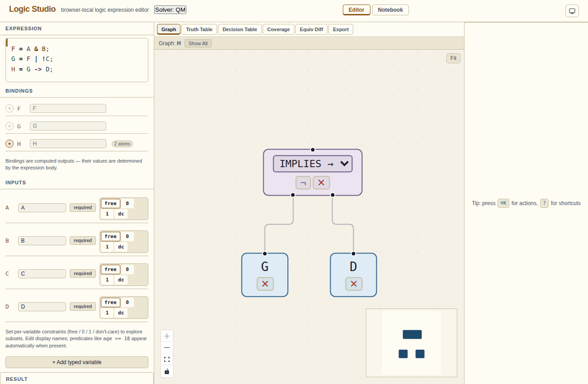Switch to the Graph tab
The height and width of the screenshot is (384, 588).
[169, 29]
